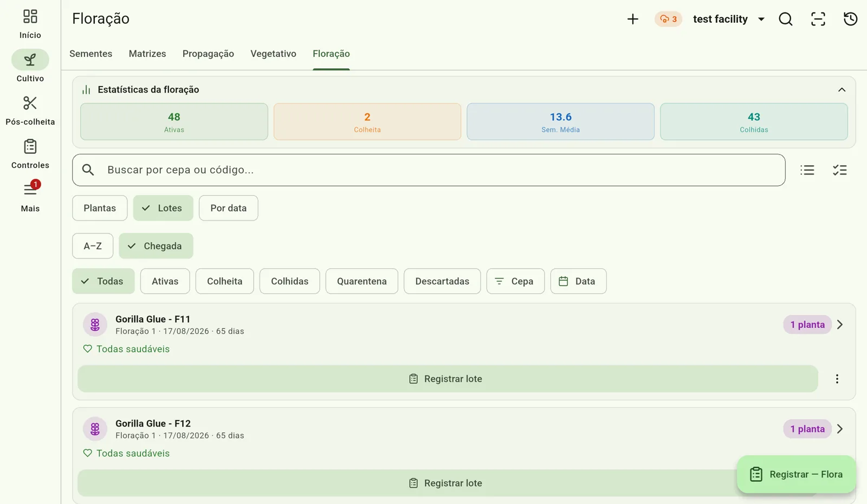Click Registrar lote for Gorilla Glue F11
The image size is (867, 504).
point(448,379)
